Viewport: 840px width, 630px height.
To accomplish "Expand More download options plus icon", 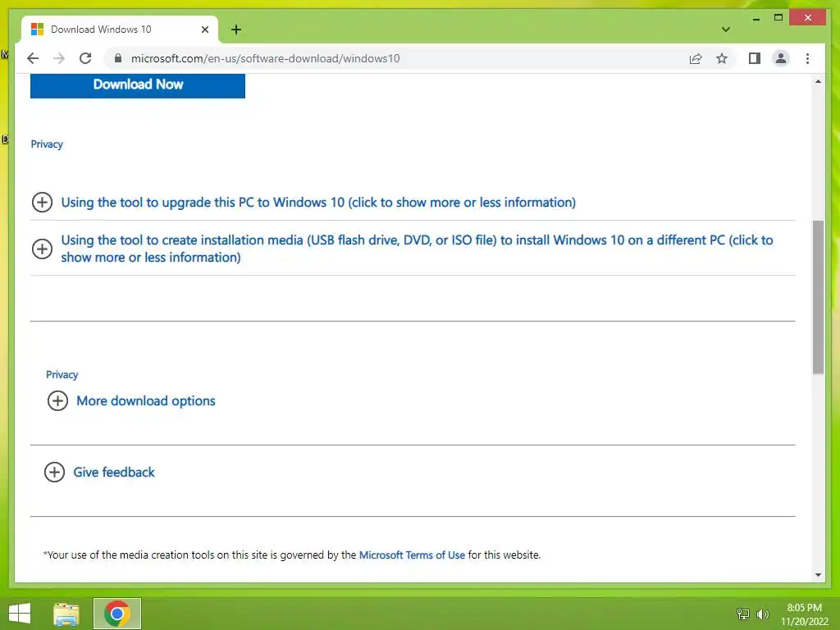I will [57, 400].
